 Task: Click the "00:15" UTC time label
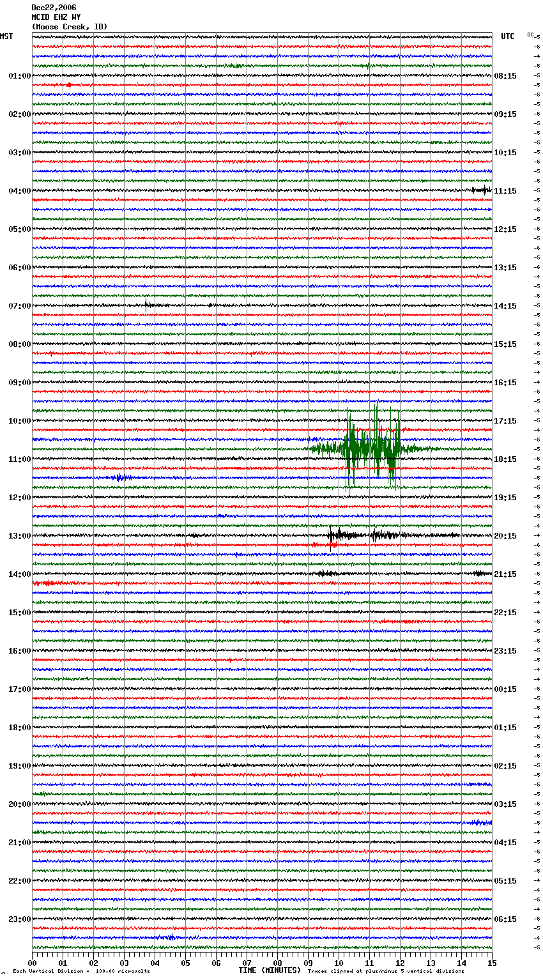[505, 689]
